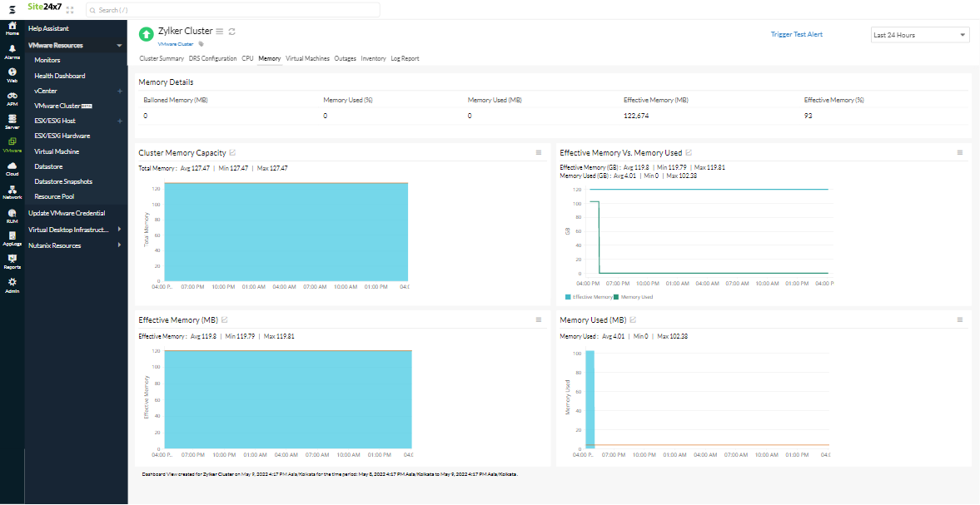Switch to the Virtual Machines tab
This screenshot has width=980, height=505.
307,59
